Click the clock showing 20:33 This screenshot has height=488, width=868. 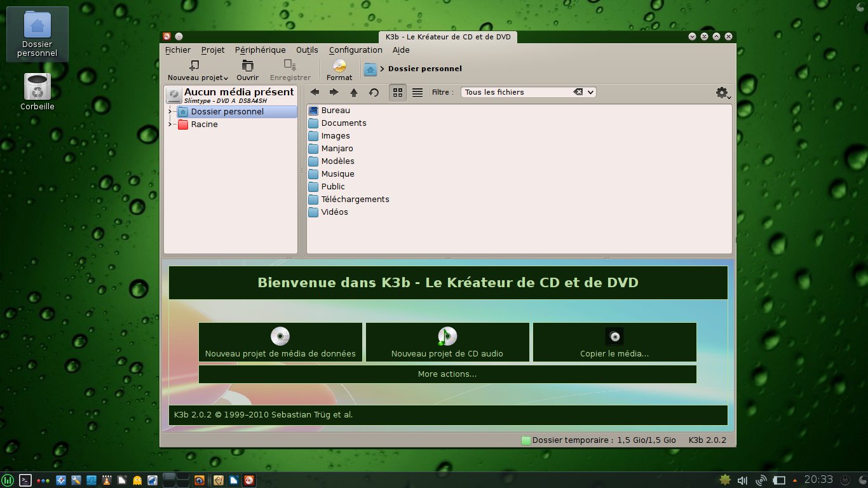818,480
